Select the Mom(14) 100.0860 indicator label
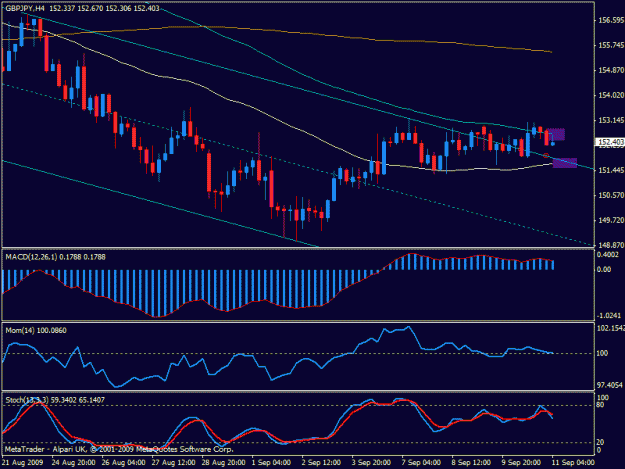625x469 pixels. click(x=36, y=330)
